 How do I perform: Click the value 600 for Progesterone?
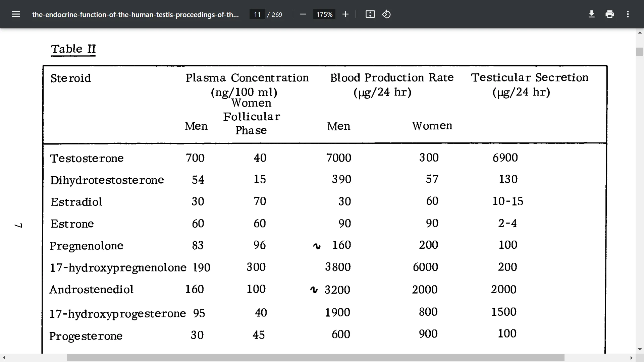click(341, 334)
